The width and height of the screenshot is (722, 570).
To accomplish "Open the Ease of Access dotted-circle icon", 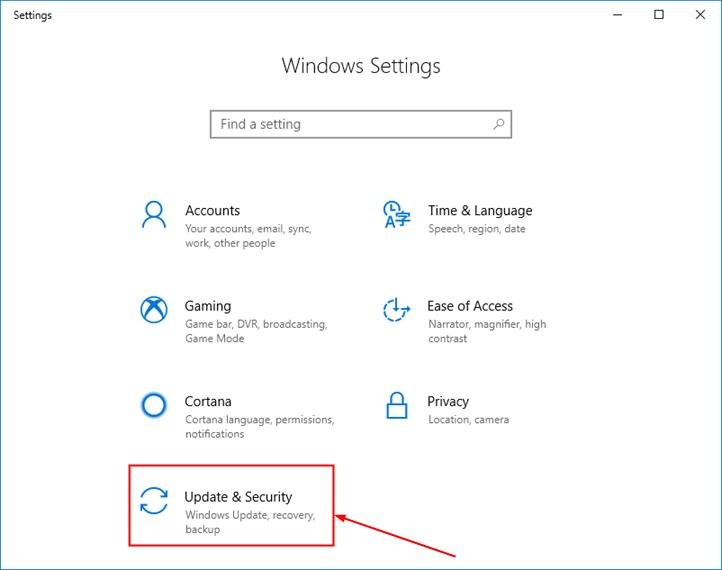I will (x=396, y=309).
